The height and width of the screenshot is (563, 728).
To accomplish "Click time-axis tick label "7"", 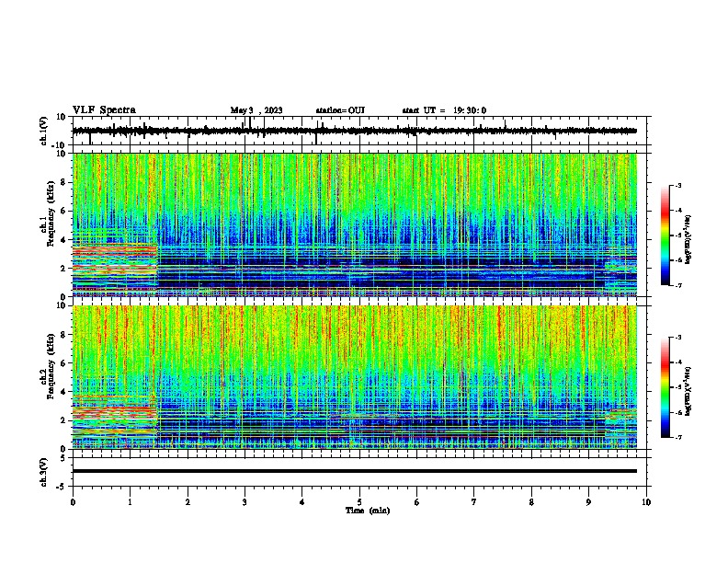I will point(474,502).
